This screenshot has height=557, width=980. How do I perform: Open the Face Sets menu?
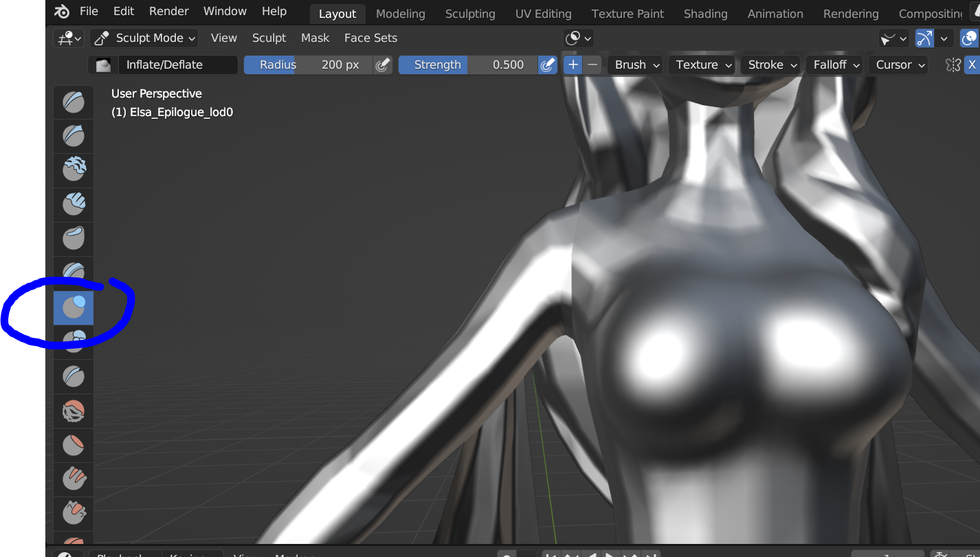370,38
